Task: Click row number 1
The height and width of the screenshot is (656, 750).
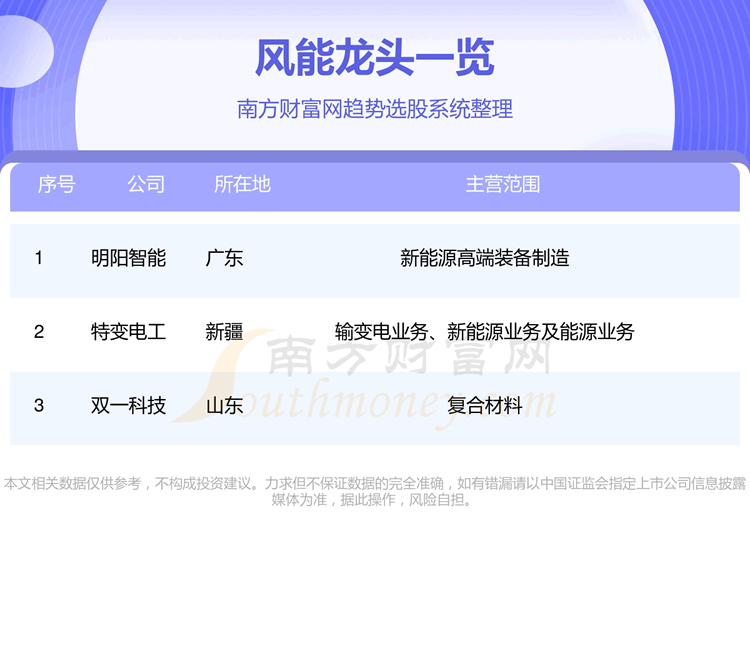Action: point(39,258)
